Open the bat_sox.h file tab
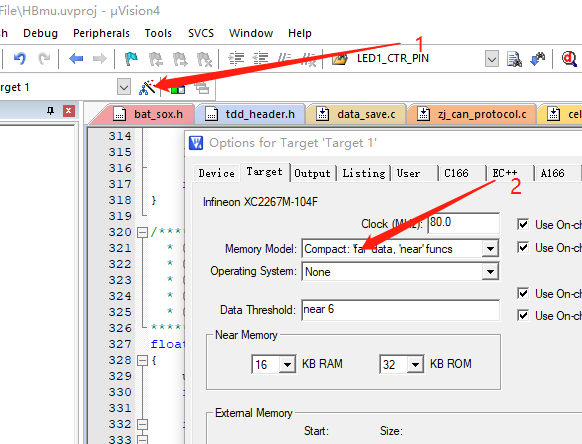Image resolution: width=582 pixels, height=444 pixels. pyautogui.click(x=148, y=114)
